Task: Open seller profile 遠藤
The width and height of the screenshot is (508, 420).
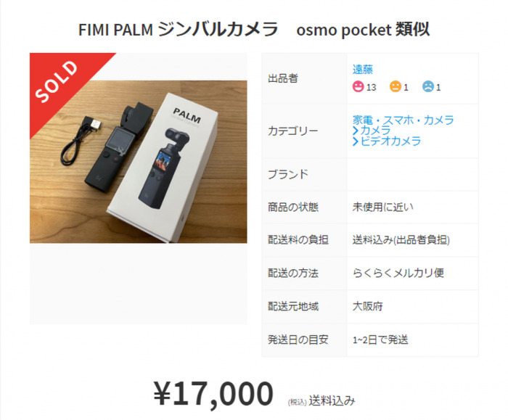Action: point(363,70)
